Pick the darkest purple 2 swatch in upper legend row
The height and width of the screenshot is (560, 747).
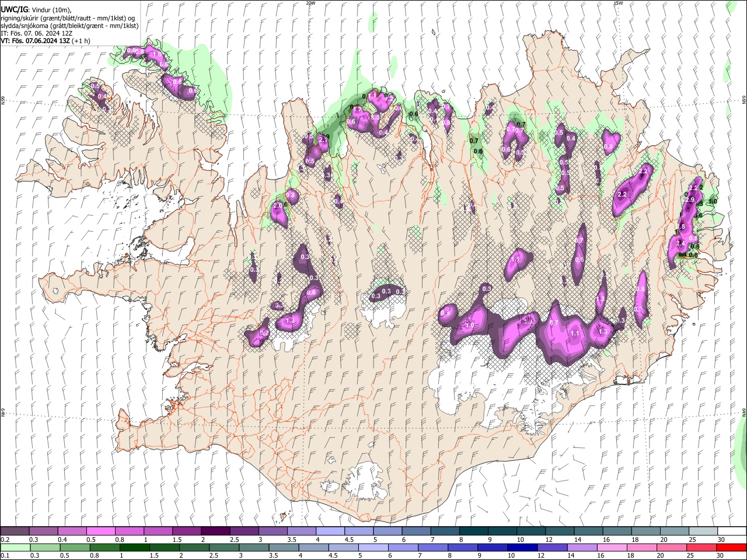(215, 531)
